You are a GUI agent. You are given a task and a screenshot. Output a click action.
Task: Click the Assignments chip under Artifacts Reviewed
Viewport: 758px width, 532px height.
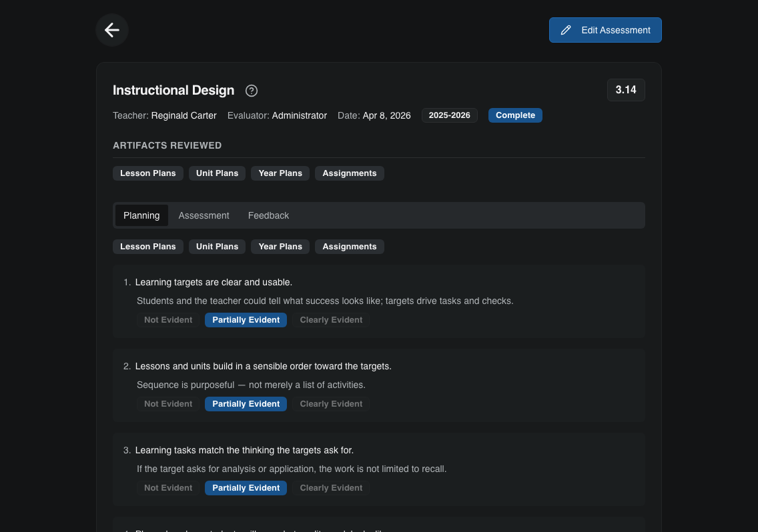point(350,173)
